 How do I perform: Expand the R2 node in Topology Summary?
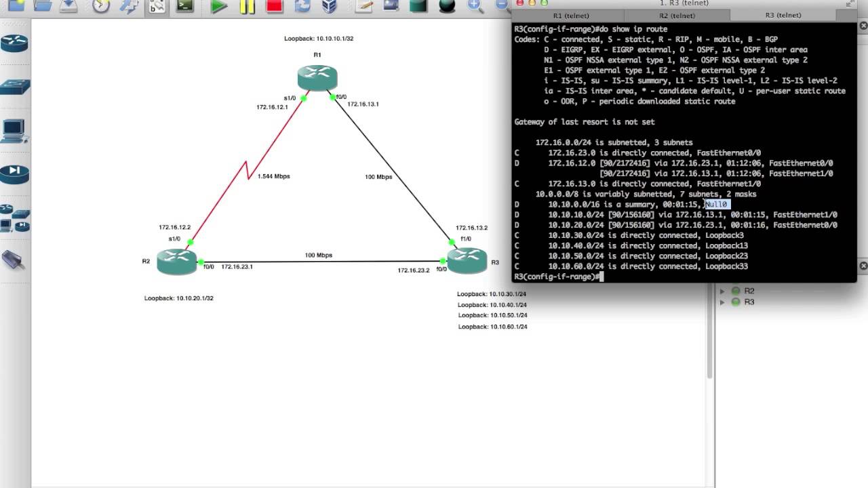click(722, 291)
